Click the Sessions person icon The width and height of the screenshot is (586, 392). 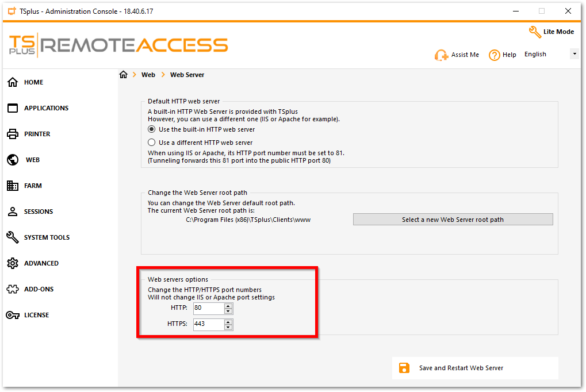[x=13, y=212]
